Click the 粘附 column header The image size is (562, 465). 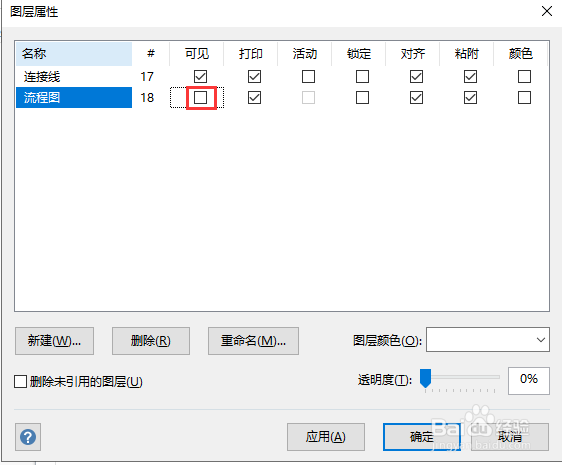point(467,54)
